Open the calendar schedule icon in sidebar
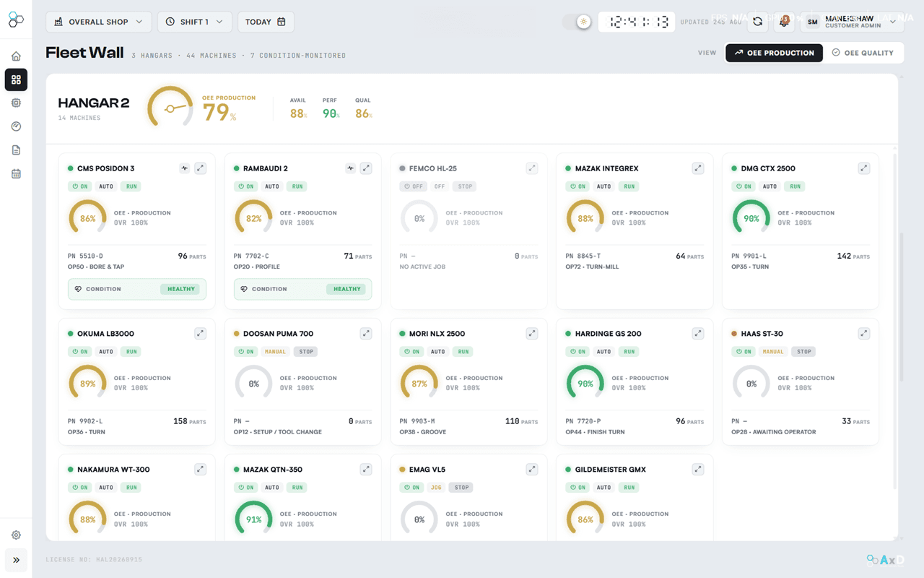This screenshot has width=924, height=578. click(16, 173)
